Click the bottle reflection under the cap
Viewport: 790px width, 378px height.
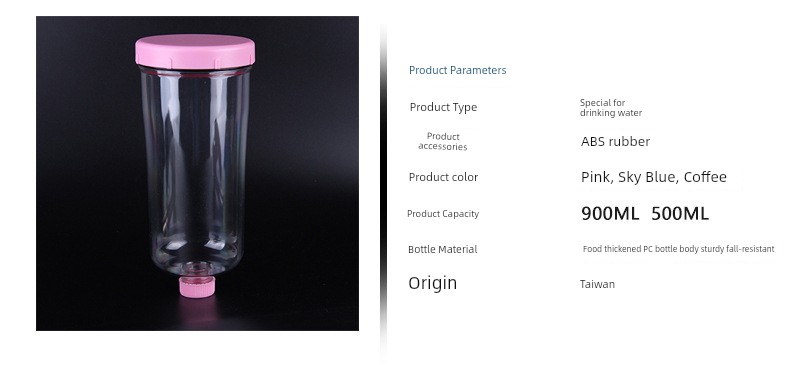pyautogui.click(x=198, y=310)
